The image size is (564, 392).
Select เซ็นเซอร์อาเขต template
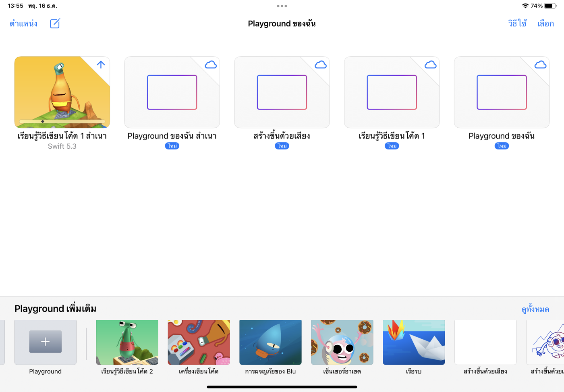click(x=342, y=342)
